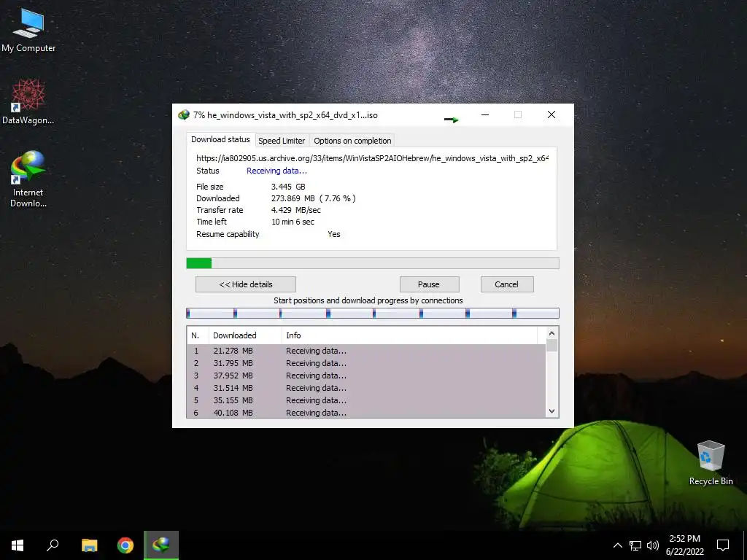Screen dimensions: 747x560
Task: Click the Downloaded column header
Action: [245, 335]
